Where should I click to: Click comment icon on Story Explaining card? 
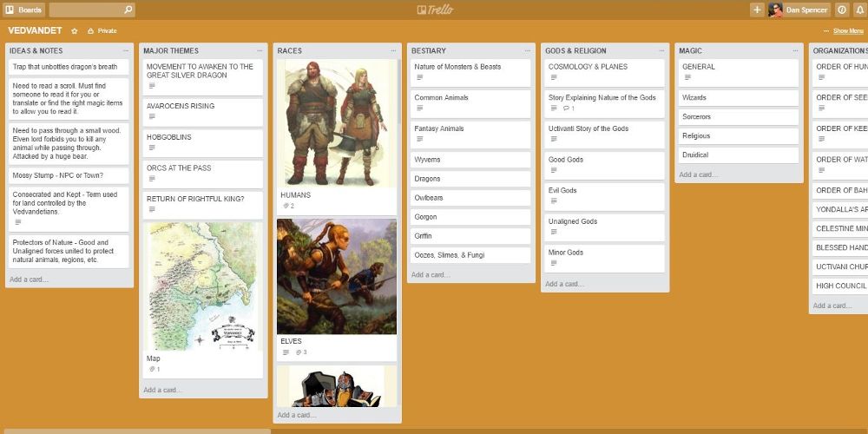(x=566, y=108)
